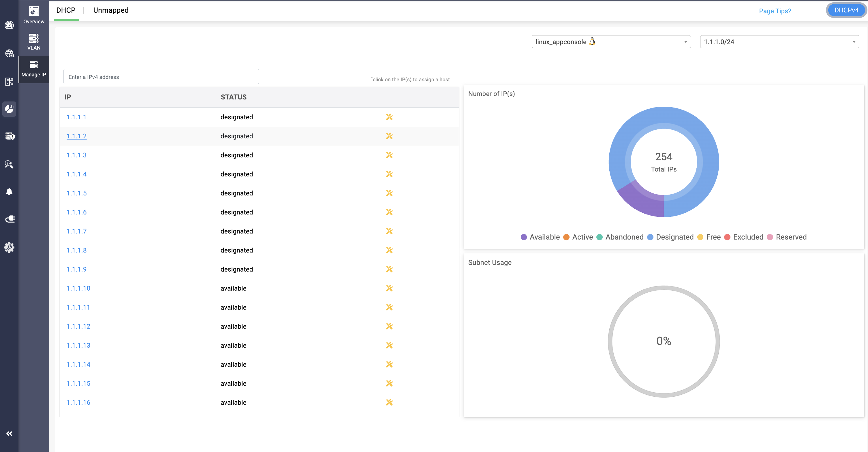The width and height of the screenshot is (868, 452).
Task: Select the VLAN sidebar icon
Action: click(x=34, y=42)
